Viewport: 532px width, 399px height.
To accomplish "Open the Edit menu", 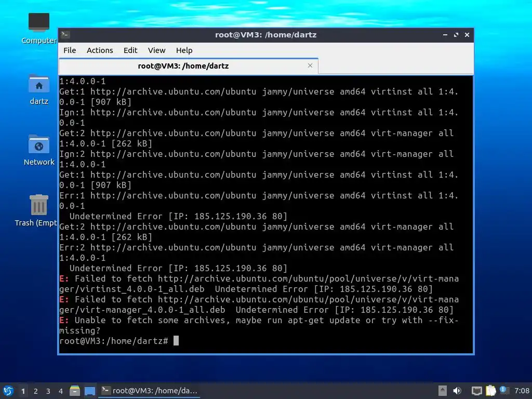I will (x=130, y=50).
